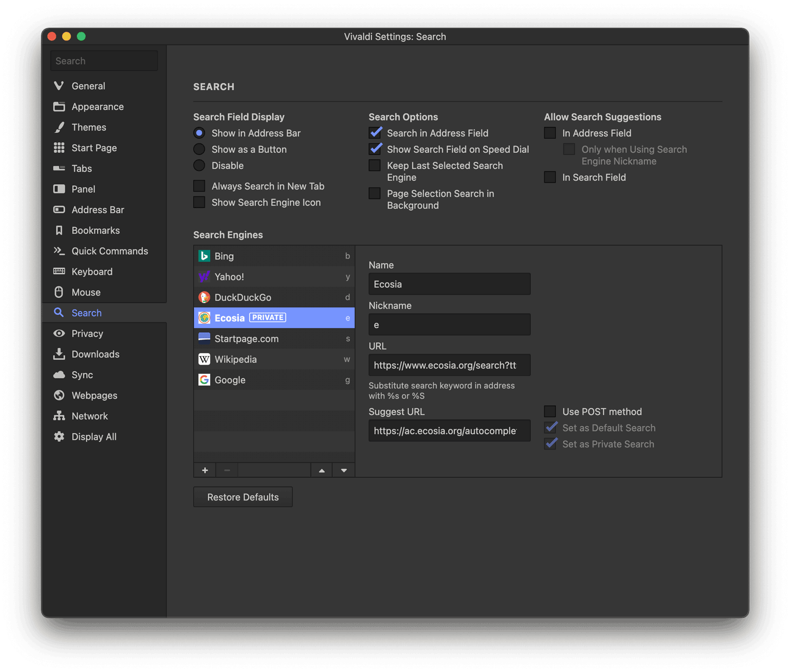
Task: Click the Start Page grid icon
Action: pyautogui.click(x=59, y=148)
